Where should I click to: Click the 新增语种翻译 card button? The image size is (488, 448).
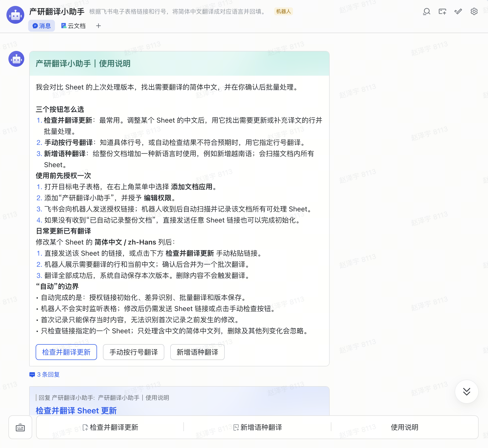pyautogui.click(x=197, y=352)
